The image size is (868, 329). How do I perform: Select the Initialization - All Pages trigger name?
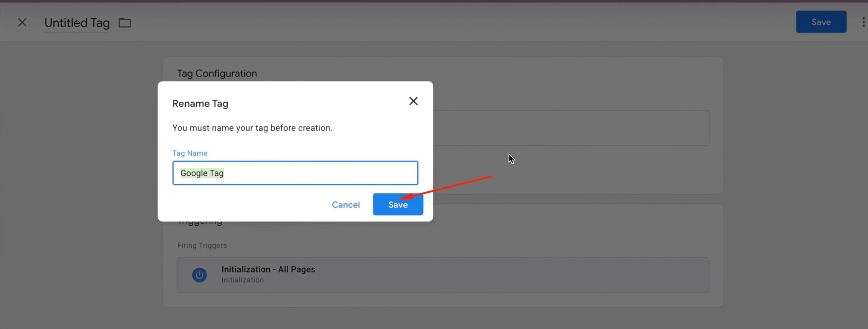(x=268, y=269)
